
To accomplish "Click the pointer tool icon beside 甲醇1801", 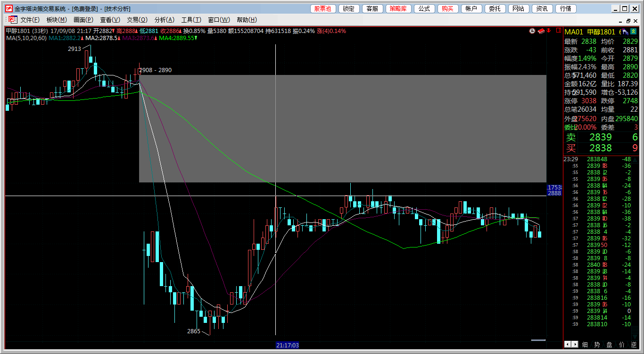I will click(625, 32).
